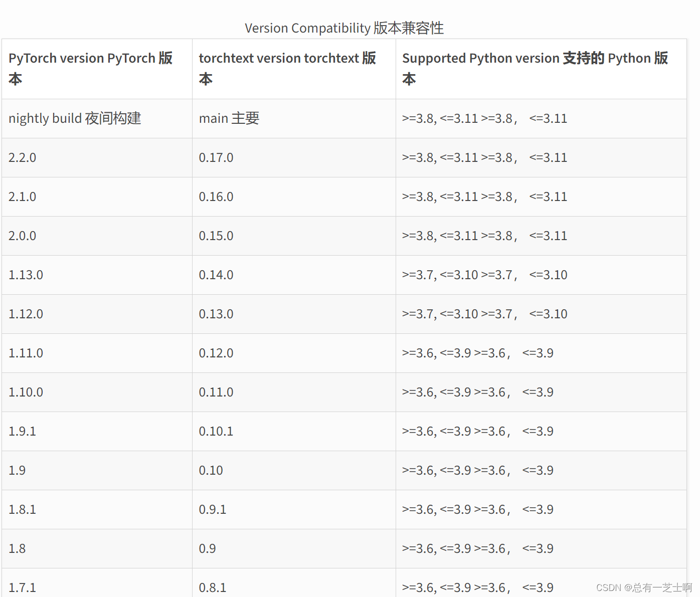Click the Python version cell in the 2.0.0 row
The width and height of the screenshot is (700, 597).
pyautogui.click(x=541, y=236)
